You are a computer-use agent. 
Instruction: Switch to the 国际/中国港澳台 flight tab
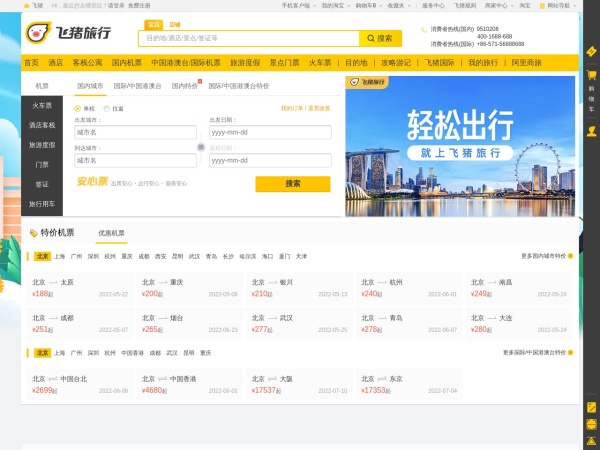pyautogui.click(x=137, y=86)
